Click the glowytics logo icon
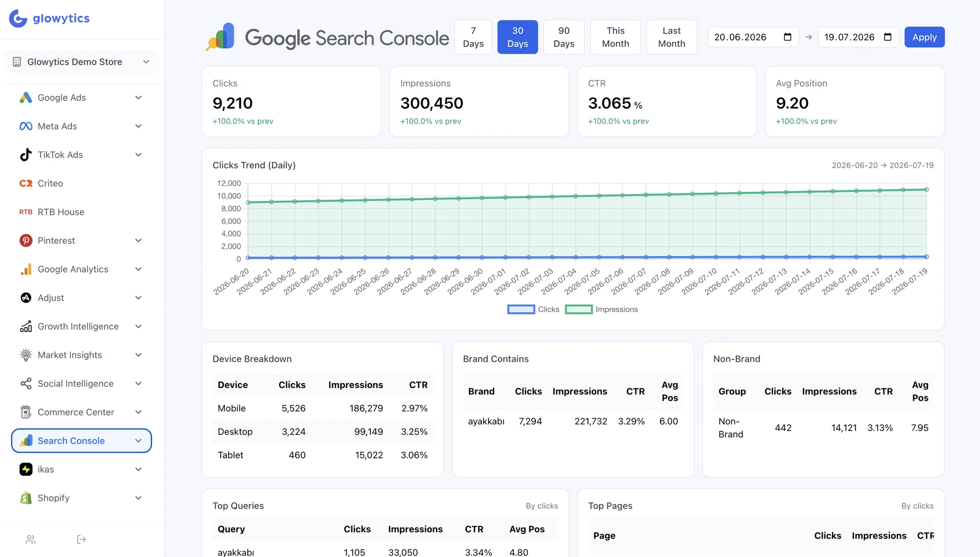The width and height of the screenshot is (980, 557). coord(18,18)
